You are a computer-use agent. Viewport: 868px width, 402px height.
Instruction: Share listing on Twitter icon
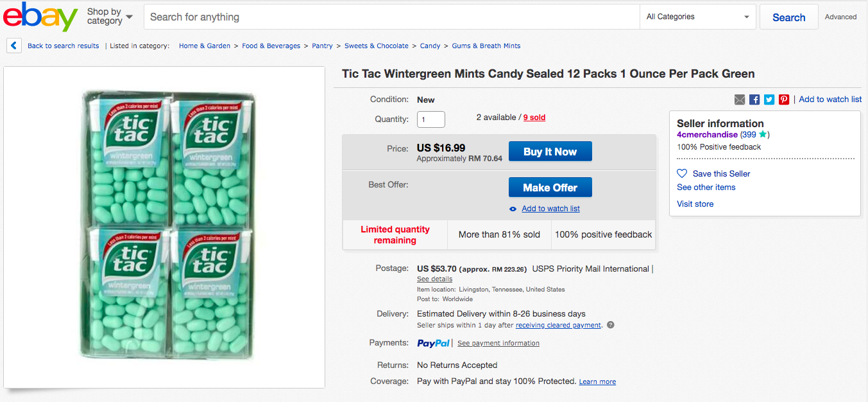769,100
